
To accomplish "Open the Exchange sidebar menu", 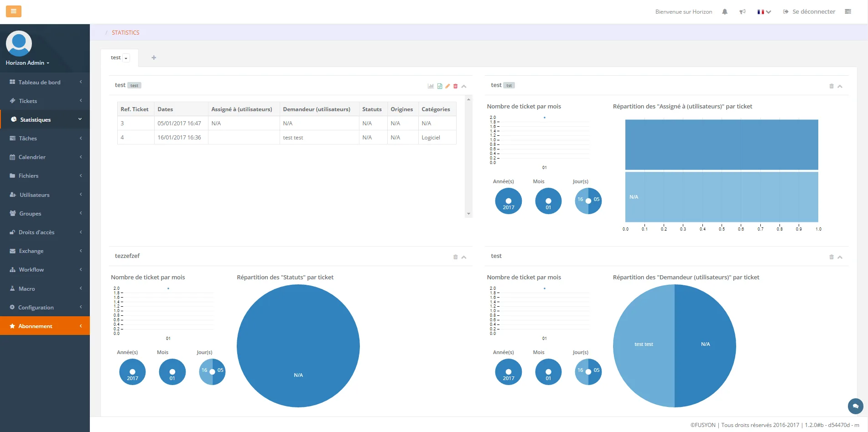I will [x=45, y=251].
